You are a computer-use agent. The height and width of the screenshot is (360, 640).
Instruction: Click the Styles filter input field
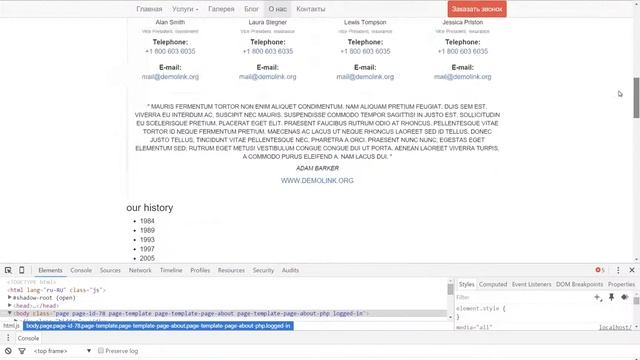(x=522, y=297)
